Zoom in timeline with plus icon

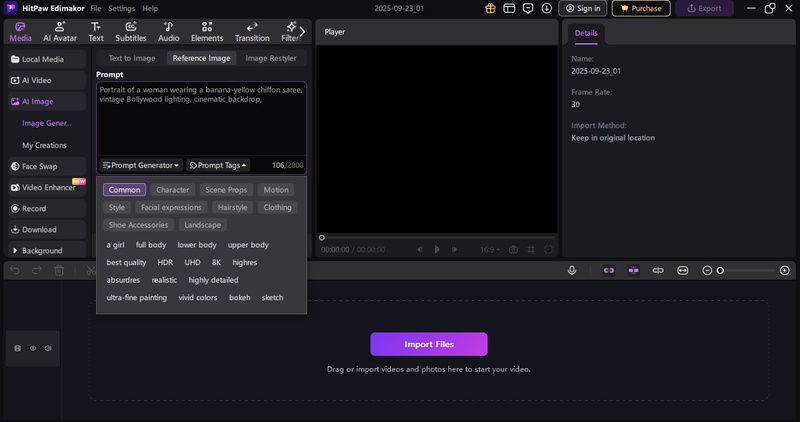coord(785,270)
